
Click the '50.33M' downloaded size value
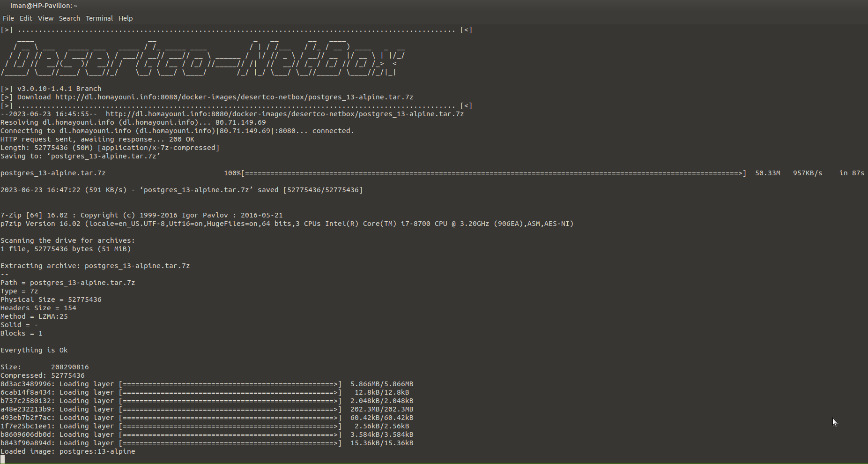(x=768, y=173)
